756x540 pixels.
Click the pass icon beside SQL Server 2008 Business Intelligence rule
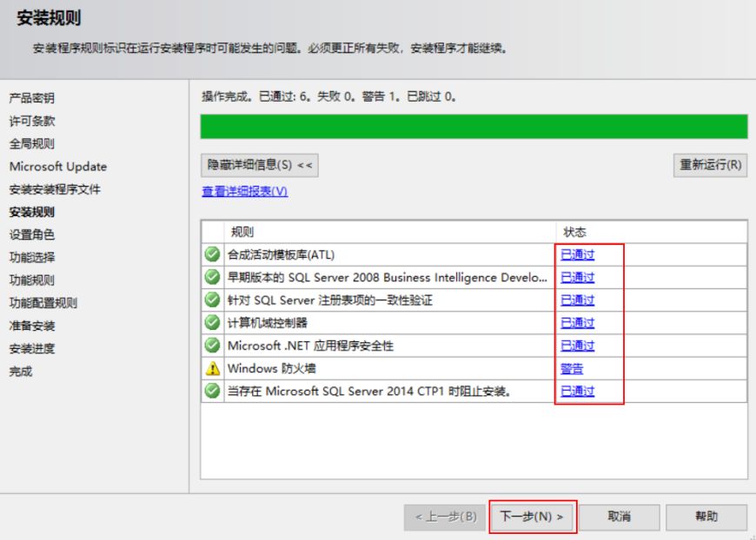212,277
